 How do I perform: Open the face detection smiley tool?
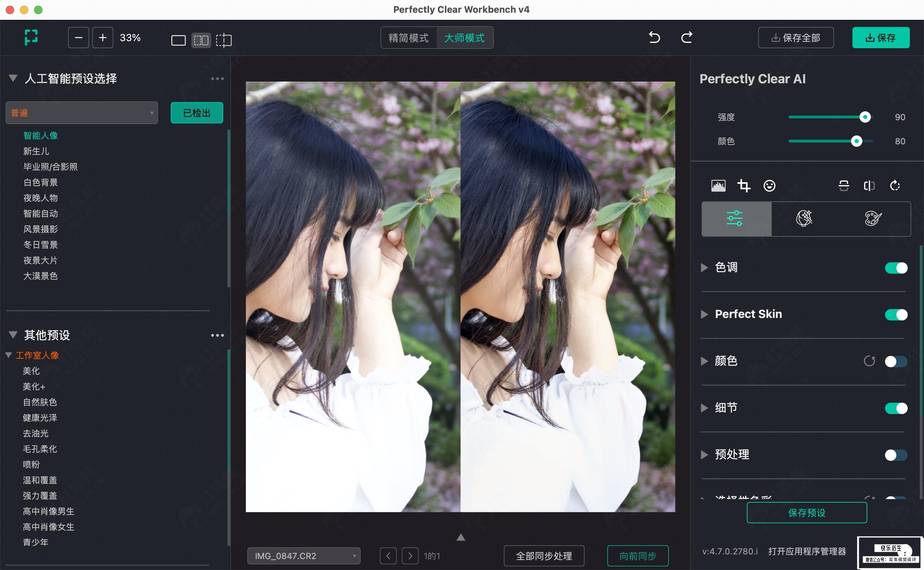click(x=769, y=185)
